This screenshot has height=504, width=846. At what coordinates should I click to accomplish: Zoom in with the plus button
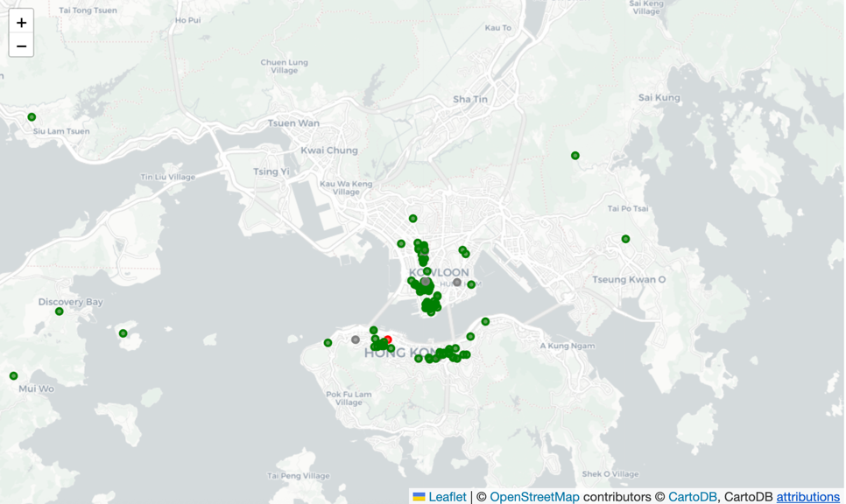point(21,23)
